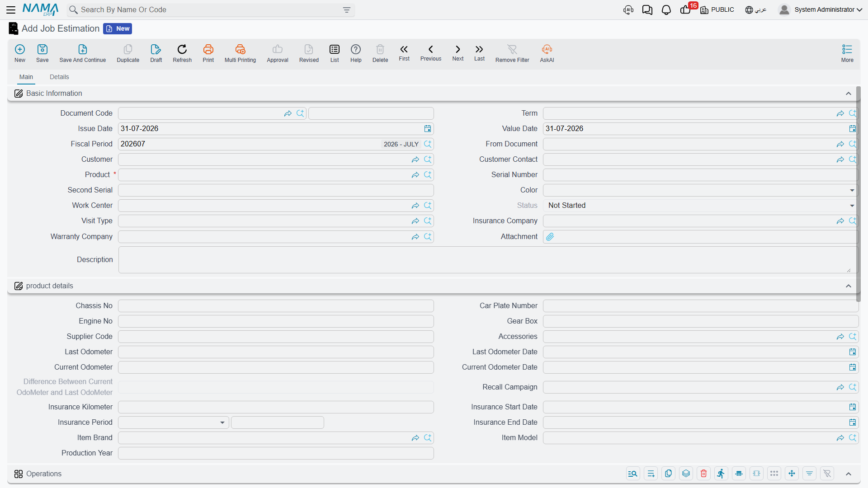Open Current Odometer Date calendar

(853, 367)
